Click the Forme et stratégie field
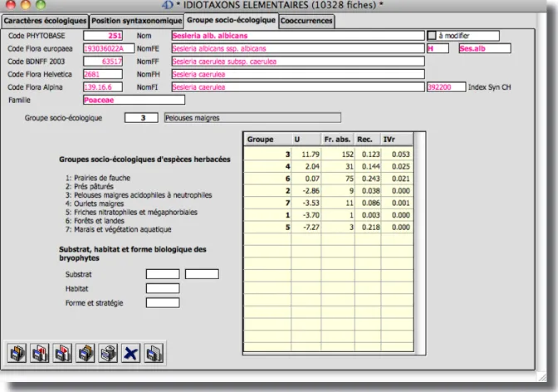 [163, 302]
